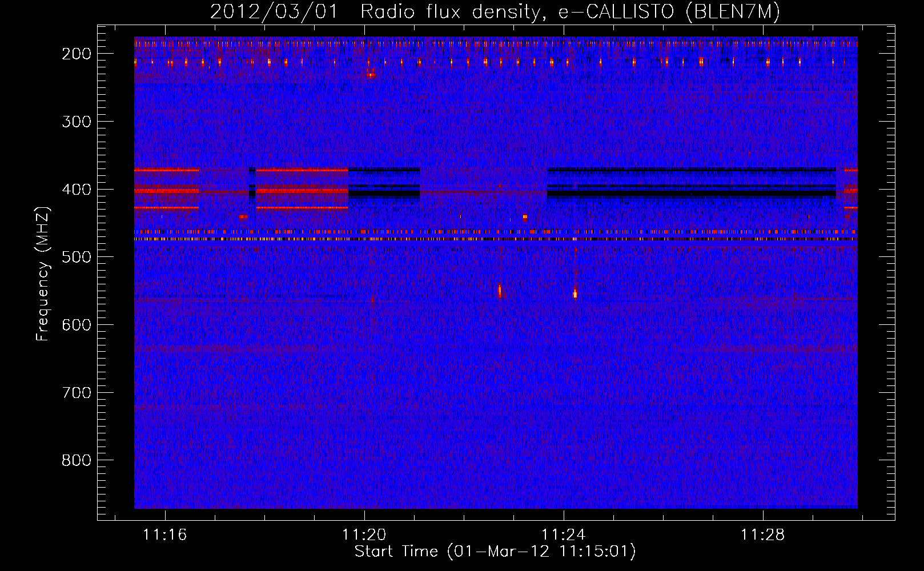Image resolution: width=924 pixels, height=571 pixels.
Task: Click the 11:24 time tick label
Action: pyautogui.click(x=564, y=535)
